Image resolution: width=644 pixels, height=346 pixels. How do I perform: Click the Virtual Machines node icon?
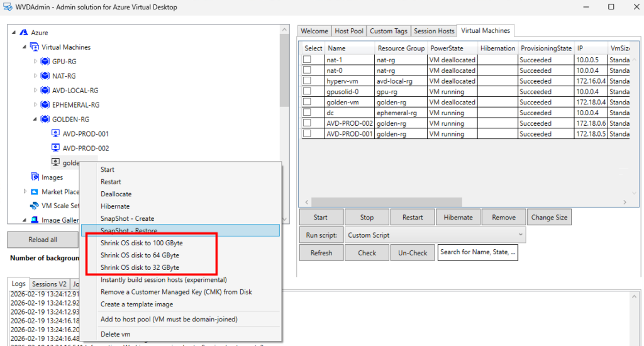[35, 47]
